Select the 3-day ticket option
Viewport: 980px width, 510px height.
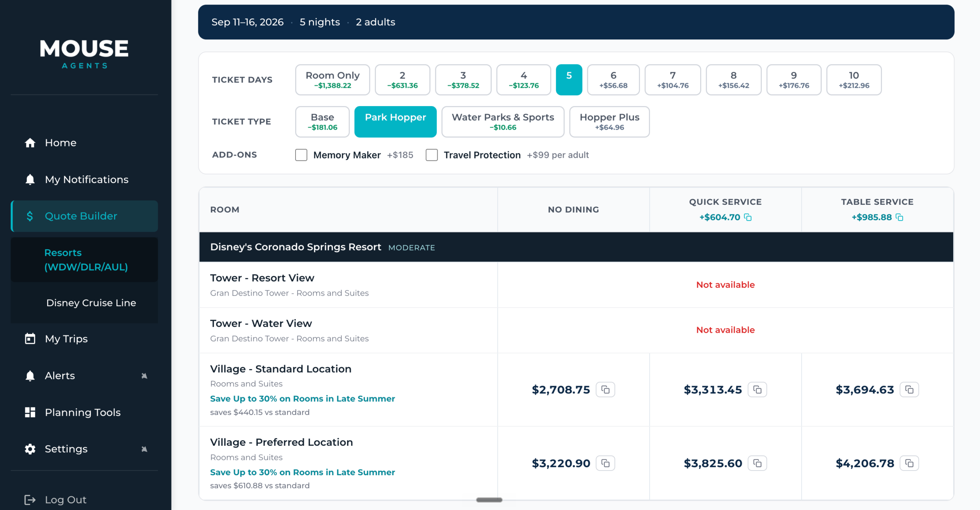(463, 80)
